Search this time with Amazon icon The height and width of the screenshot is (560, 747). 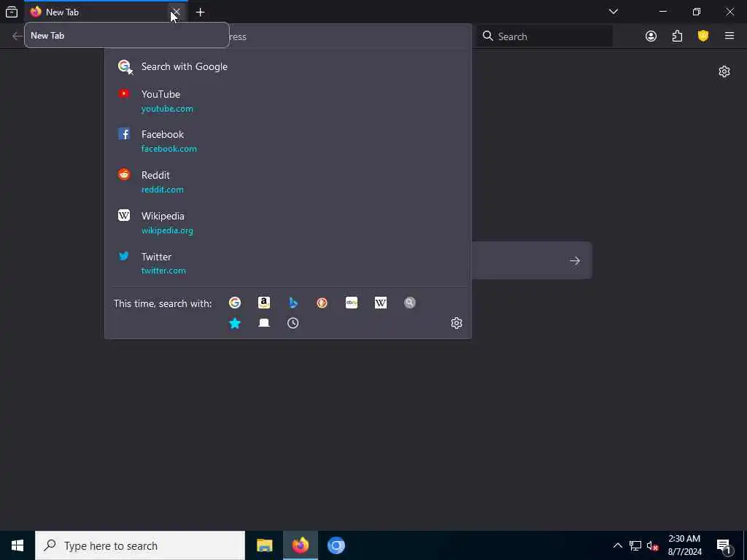tap(264, 303)
